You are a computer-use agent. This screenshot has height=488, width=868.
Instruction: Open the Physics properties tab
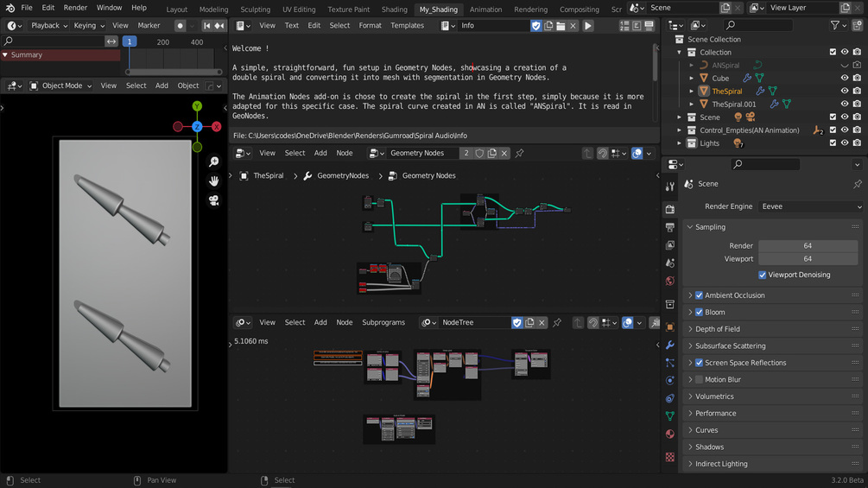[670, 381]
